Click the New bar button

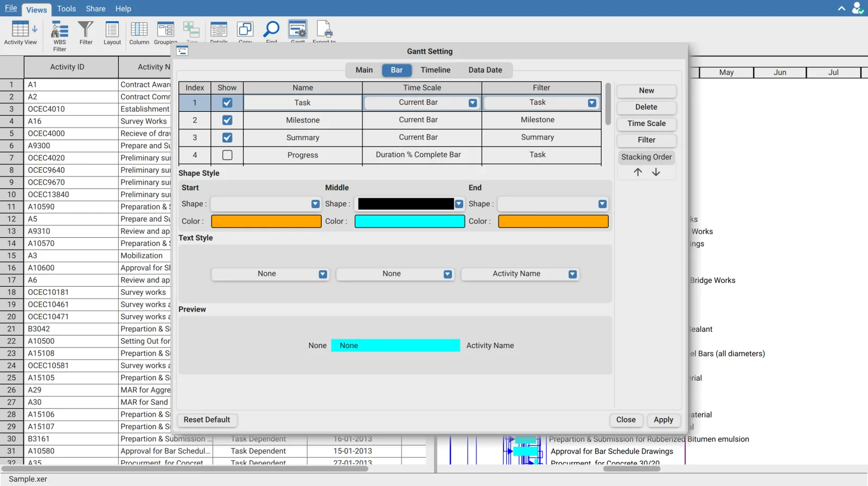(646, 91)
